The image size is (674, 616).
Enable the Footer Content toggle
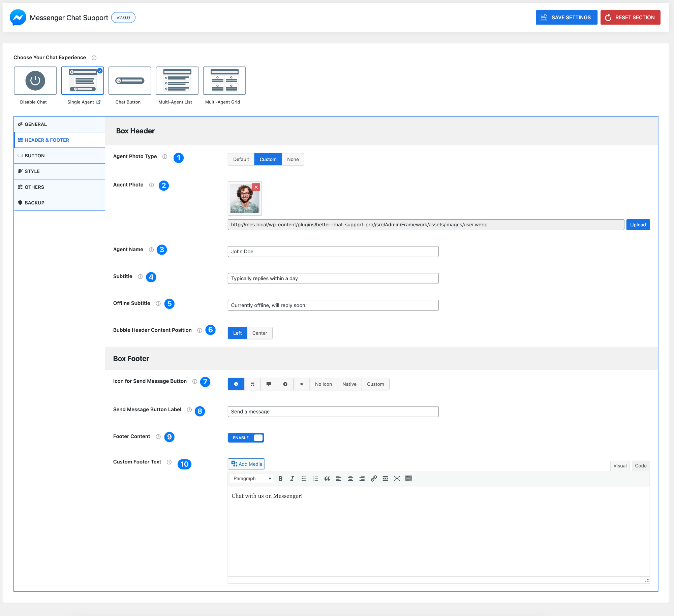point(246,437)
